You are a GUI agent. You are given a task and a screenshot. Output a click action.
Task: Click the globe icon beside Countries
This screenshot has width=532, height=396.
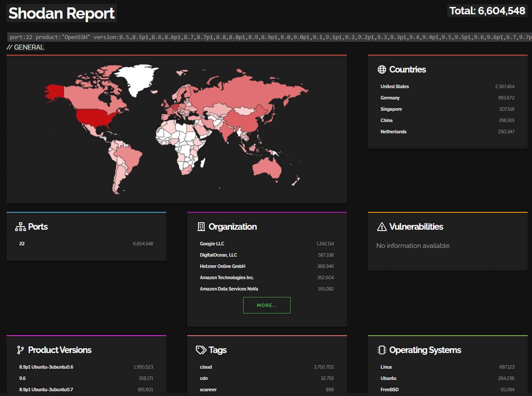(382, 69)
